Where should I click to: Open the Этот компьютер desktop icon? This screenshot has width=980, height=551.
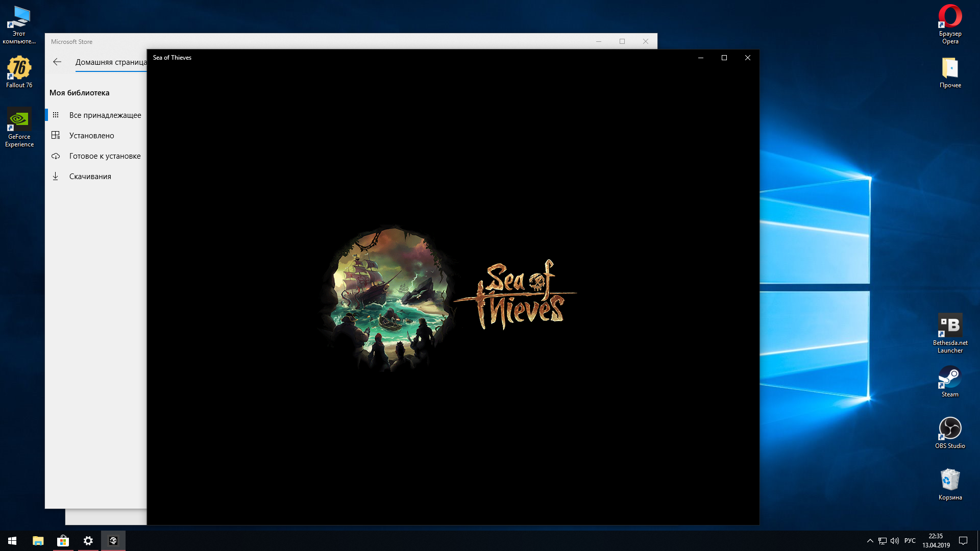pyautogui.click(x=19, y=25)
